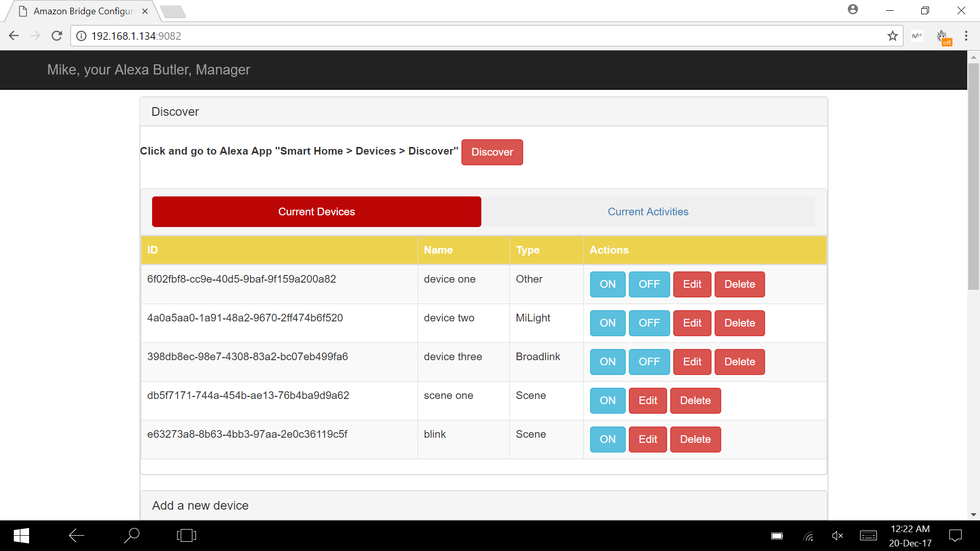
Task: Click the page vertical scrollbar down arrow
Action: click(x=973, y=515)
